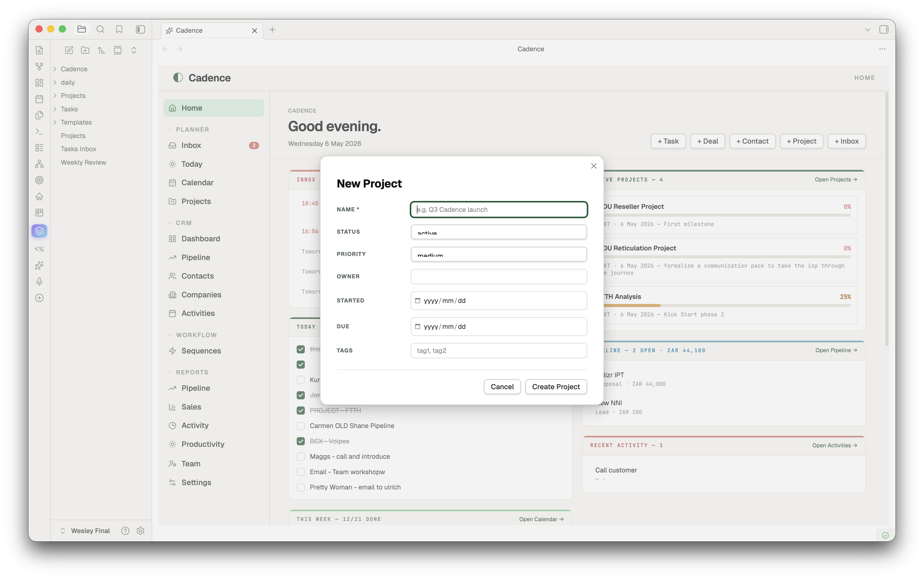Open Productivity report
The image size is (924, 579).
pyautogui.click(x=214, y=444)
